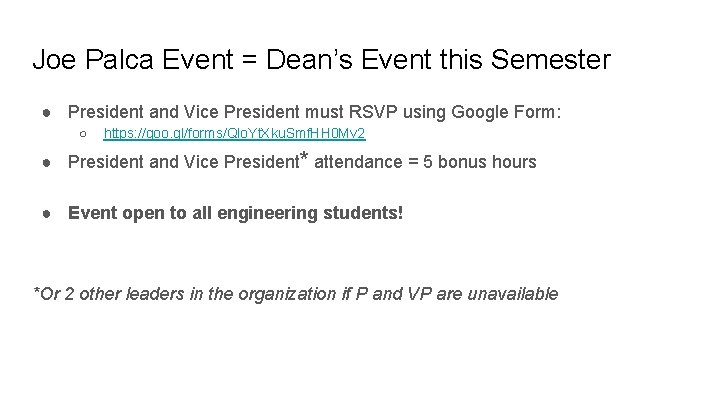Viewport: 720px width, 405px height.
Task: Click the slide title about Joe Palca Event
Action: click(321, 60)
